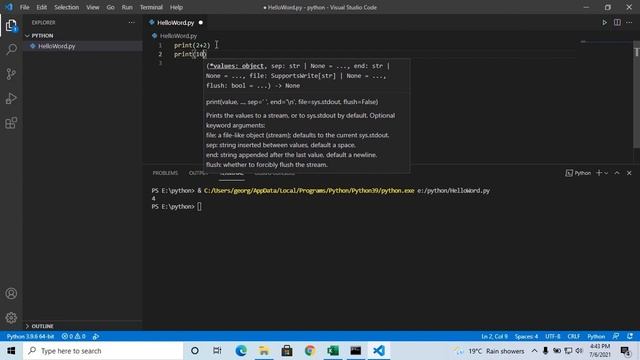640x360 pixels.
Task: Open Excel from taskbar
Action: pyautogui.click(x=333, y=351)
